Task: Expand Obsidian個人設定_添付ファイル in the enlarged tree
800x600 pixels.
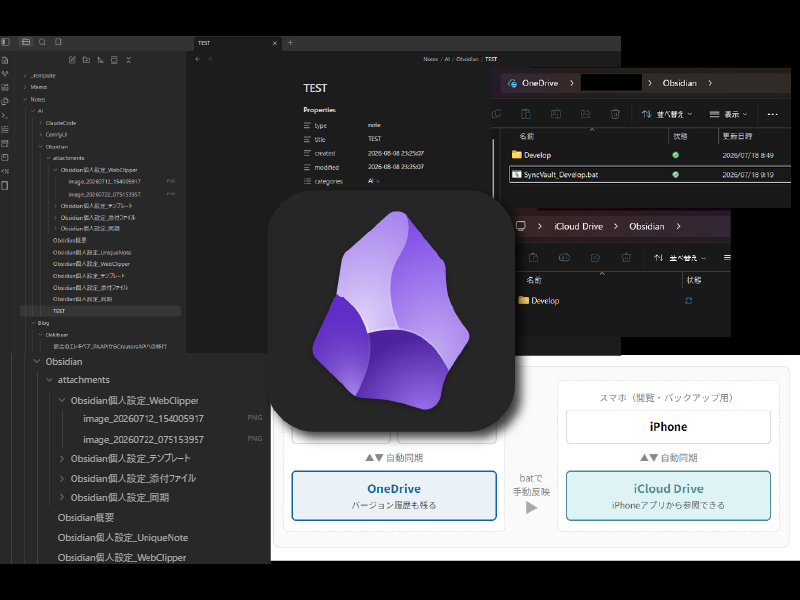Action: pyautogui.click(x=62, y=479)
